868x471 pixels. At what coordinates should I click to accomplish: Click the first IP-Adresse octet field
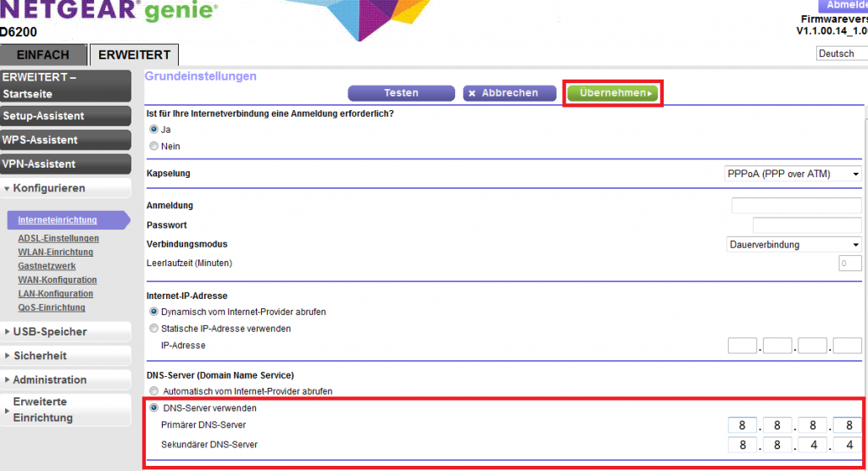743,346
